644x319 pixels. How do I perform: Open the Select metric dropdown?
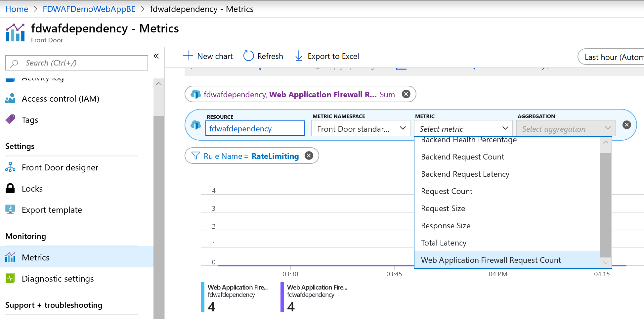click(463, 128)
